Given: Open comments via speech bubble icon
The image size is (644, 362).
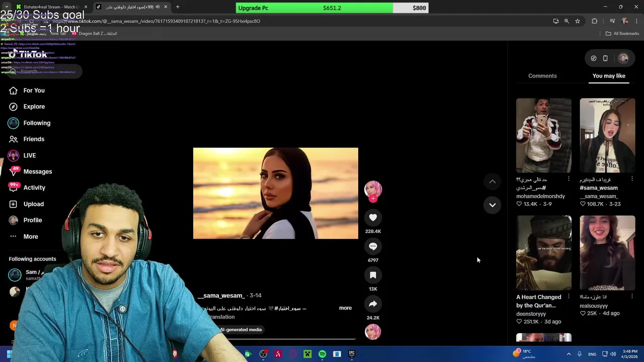Looking at the screenshot, I should [x=373, y=246].
